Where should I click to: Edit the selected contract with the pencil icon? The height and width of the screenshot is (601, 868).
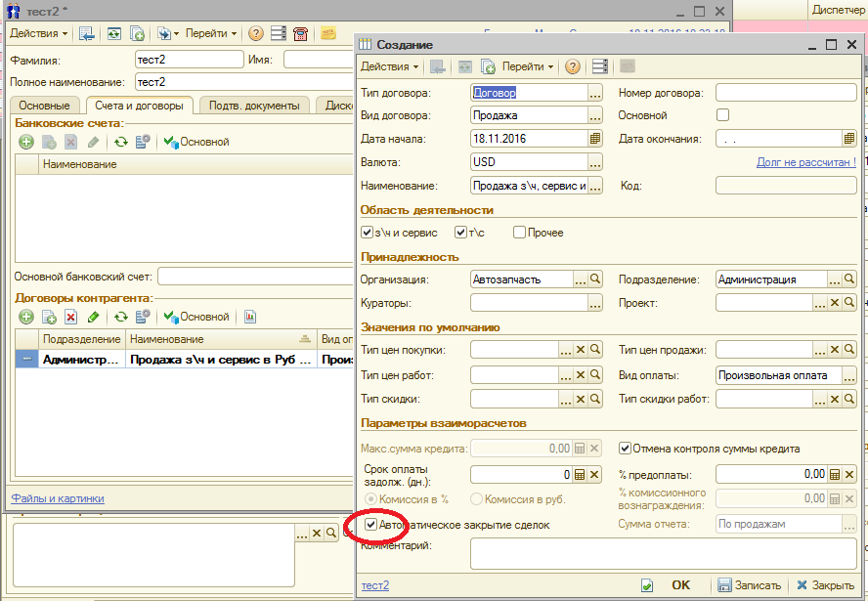click(x=93, y=317)
